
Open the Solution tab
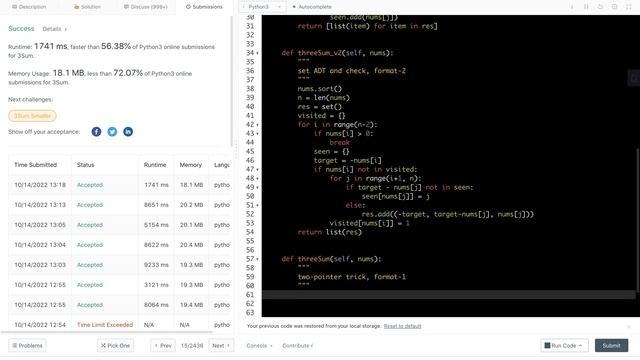[x=87, y=7]
